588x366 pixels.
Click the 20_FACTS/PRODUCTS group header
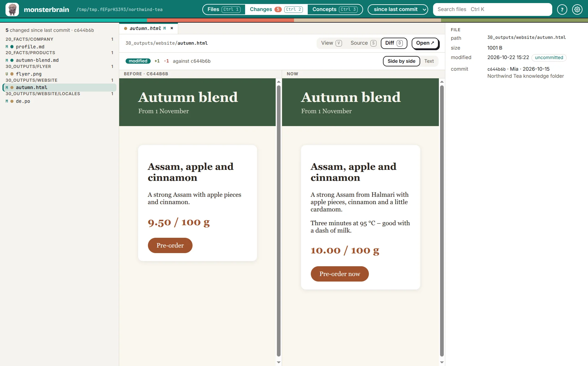coord(60,53)
